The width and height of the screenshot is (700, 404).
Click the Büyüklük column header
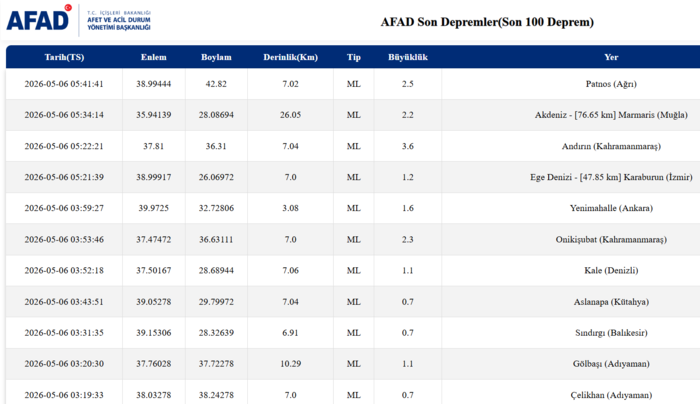[x=408, y=57]
